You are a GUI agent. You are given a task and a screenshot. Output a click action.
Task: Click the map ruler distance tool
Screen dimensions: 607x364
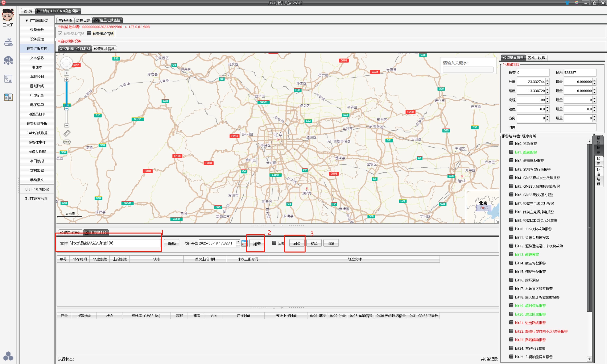(67, 133)
